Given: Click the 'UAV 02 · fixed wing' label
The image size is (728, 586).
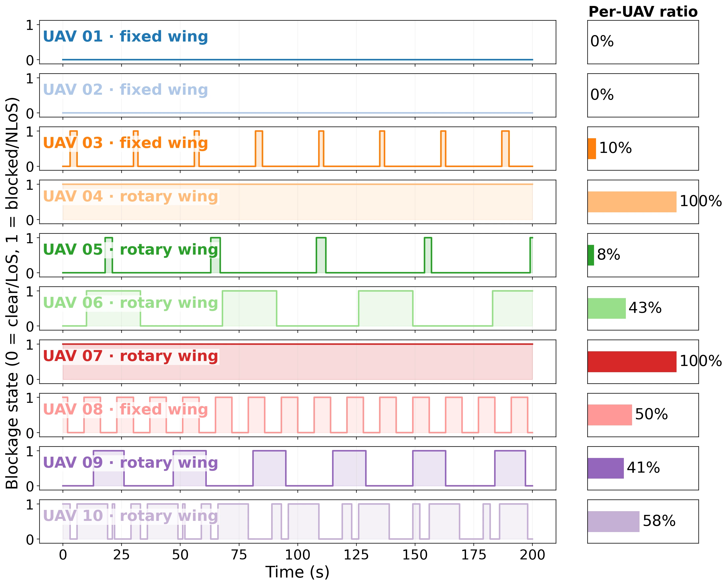Looking at the screenshot, I should [x=125, y=90].
